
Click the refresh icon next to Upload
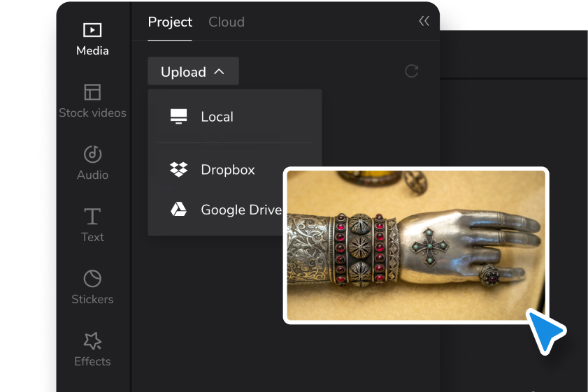[x=411, y=71]
